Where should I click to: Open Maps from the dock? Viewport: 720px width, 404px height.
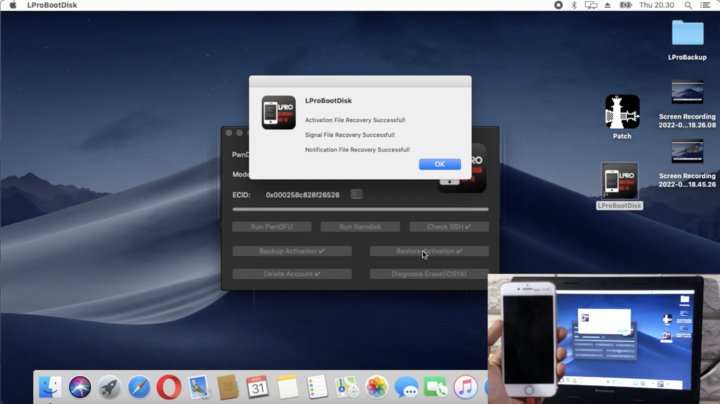point(347,387)
